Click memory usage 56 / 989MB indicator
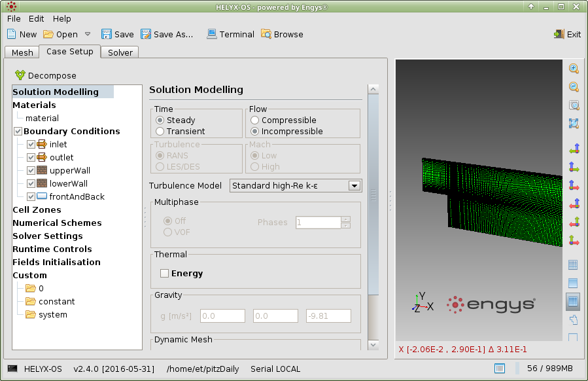The width and height of the screenshot is (588, 381). click(550, 369)
